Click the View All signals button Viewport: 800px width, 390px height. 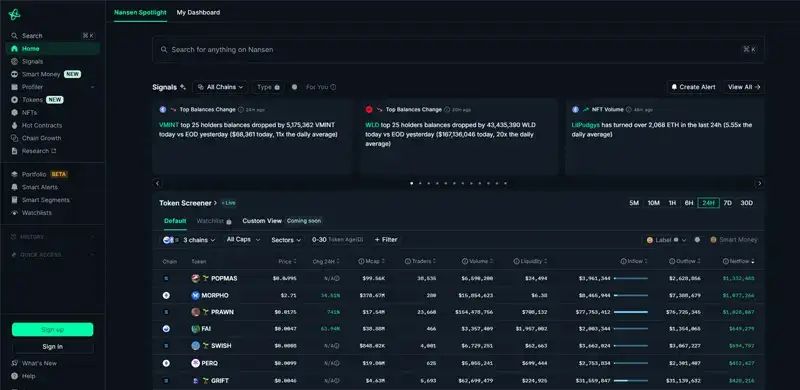[744, 87]
